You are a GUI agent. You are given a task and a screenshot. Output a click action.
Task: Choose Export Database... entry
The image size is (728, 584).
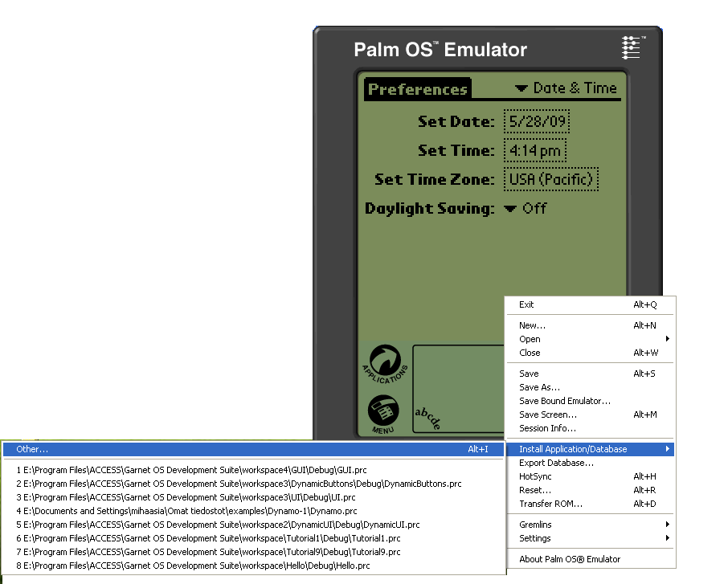pos(590,463)
